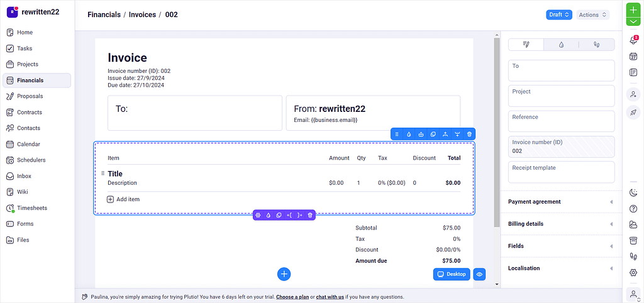Click Add item in the invoice table
The image size is (644, 303).
click(123, 199)
